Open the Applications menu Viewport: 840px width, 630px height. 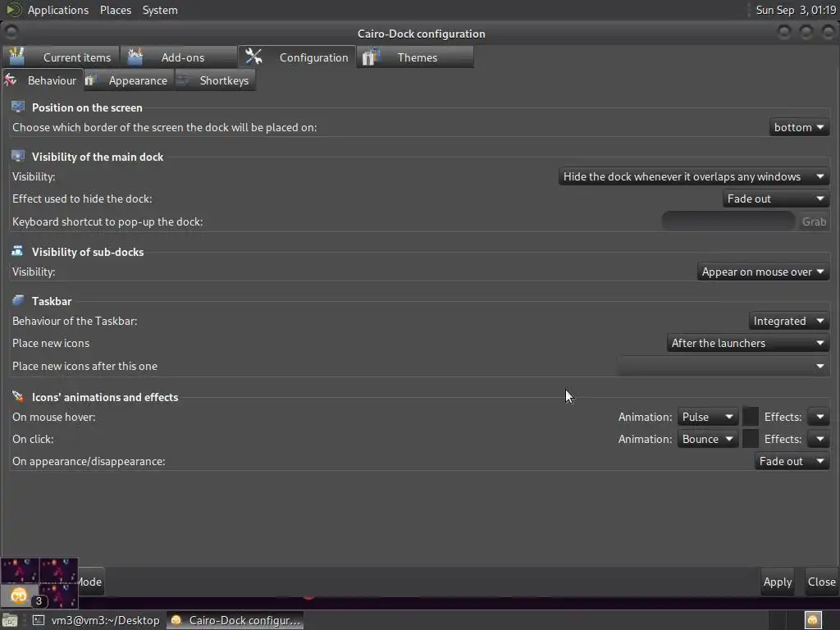(58, 10)
